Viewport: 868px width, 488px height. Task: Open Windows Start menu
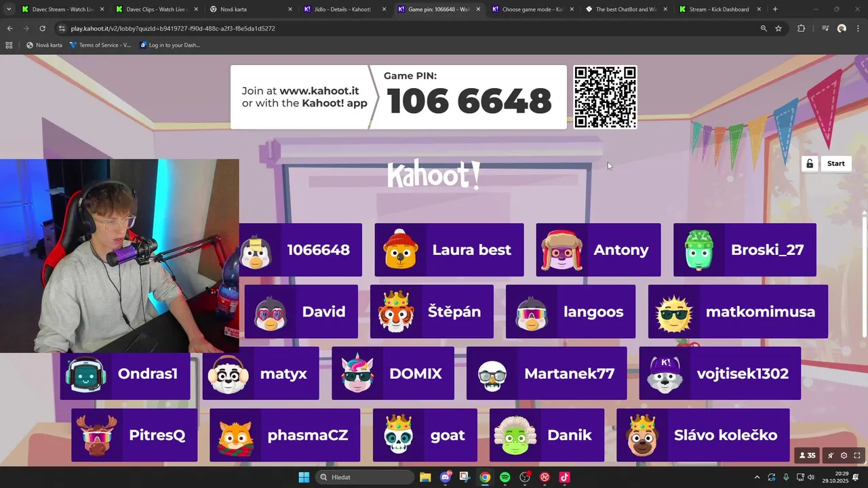click(x=304, y=477)
